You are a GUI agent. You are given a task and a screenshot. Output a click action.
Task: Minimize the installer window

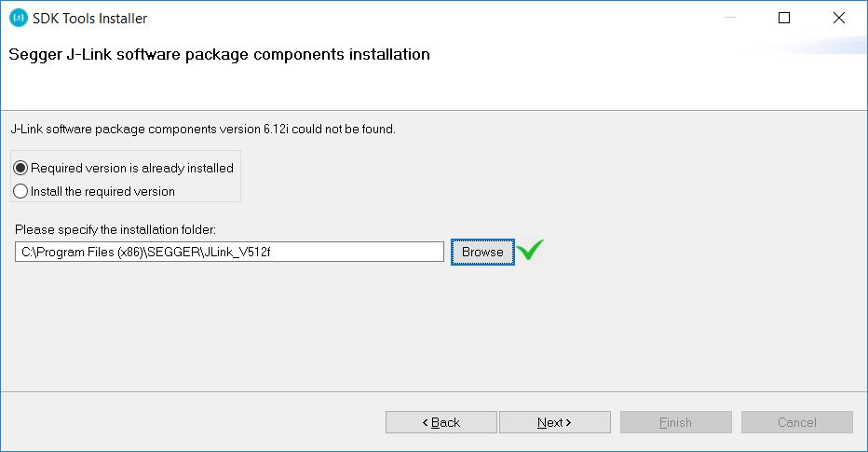click(730, 18)
